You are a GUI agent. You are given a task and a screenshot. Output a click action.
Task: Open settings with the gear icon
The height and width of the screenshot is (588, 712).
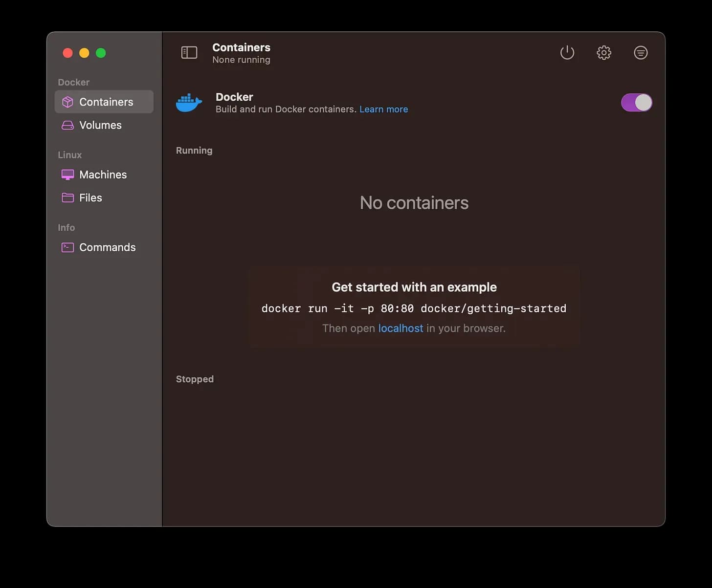[x=604, y=52]
